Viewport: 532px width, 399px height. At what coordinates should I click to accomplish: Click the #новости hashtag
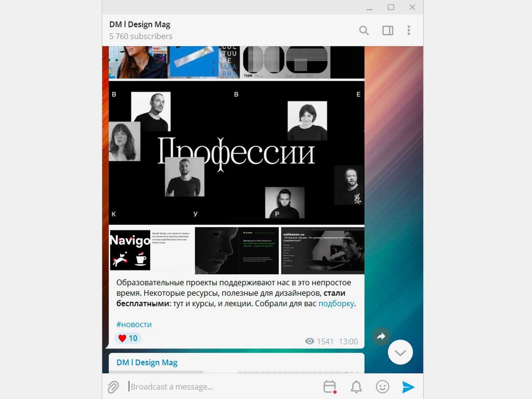click(134, 324)
